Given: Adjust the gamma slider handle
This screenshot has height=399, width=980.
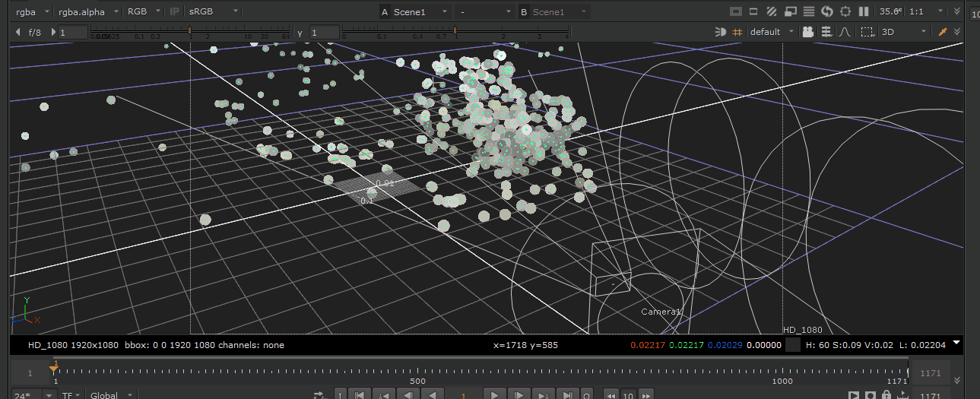Looking at the screenshot, I should point(455,30).
